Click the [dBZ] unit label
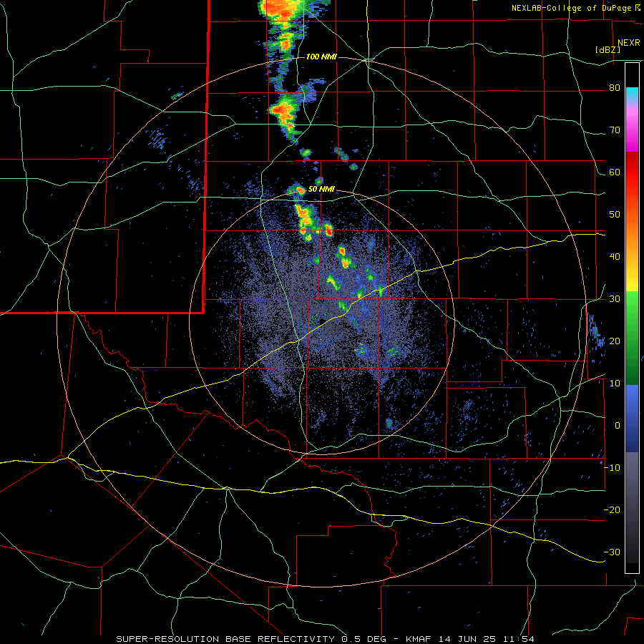This screenshot has height=644, width=644. (608, 49)
